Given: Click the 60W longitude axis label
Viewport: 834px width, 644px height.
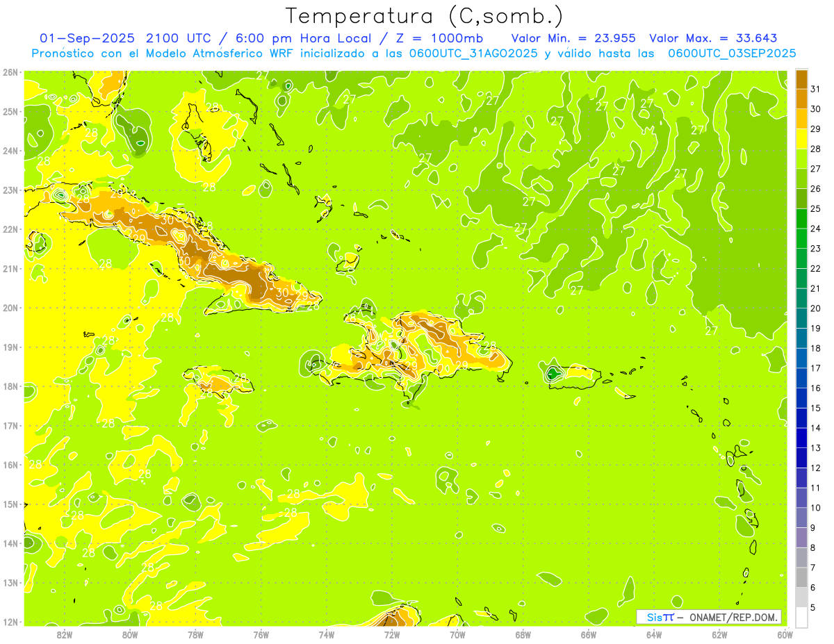Looking at the screenshot, I should (x=785, y=634).
